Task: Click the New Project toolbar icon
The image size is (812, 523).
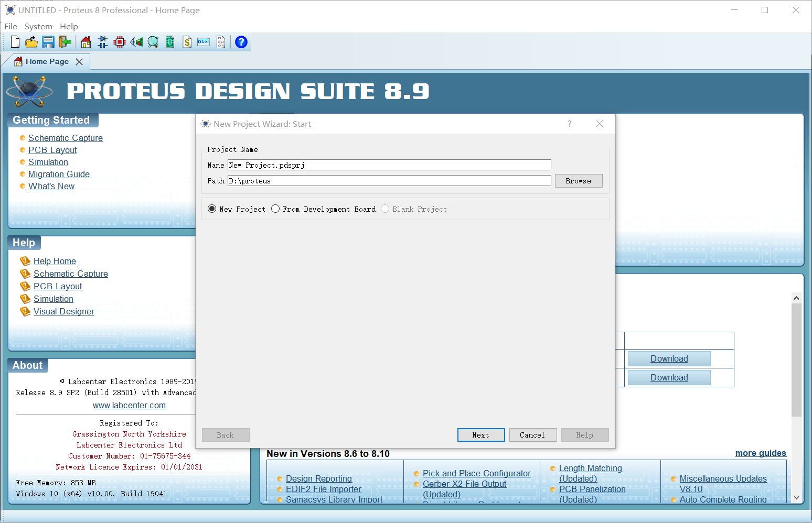Action: (x=15, y=42)
